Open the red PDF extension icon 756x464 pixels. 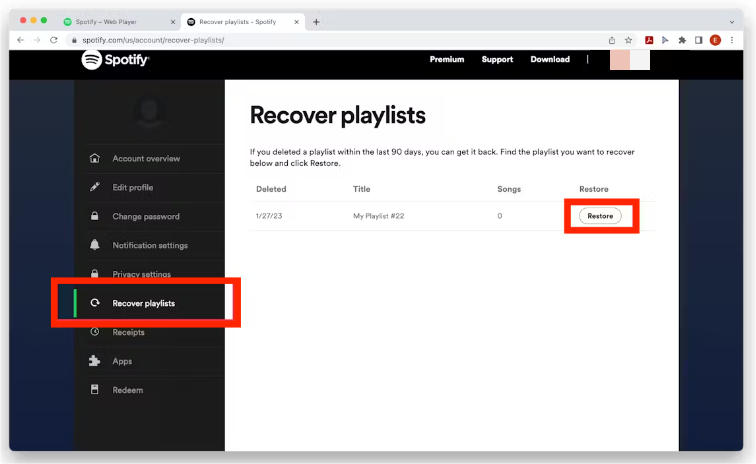(649, 41)
